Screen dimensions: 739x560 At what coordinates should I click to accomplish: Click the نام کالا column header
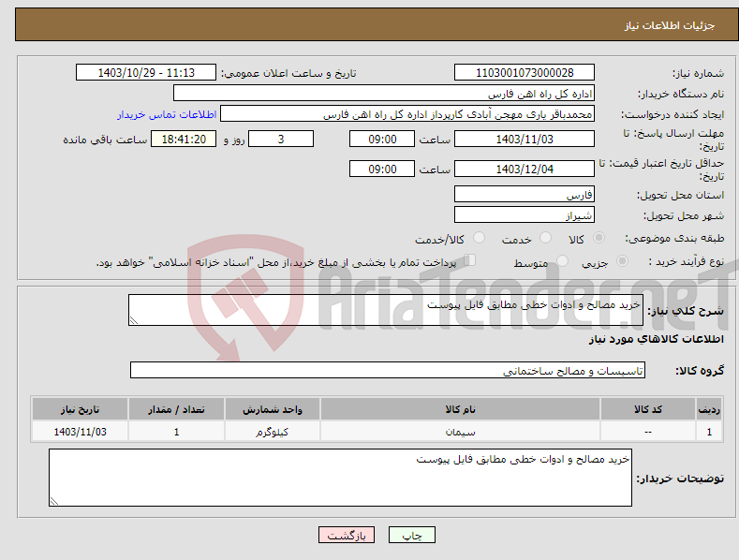pyautogui.click(x=460, y=409)
